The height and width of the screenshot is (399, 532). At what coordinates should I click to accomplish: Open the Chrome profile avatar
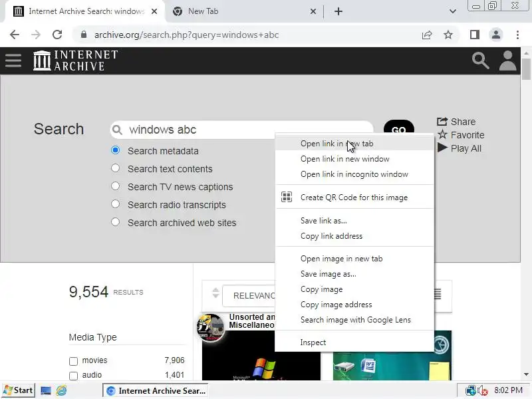coord(496,35)
